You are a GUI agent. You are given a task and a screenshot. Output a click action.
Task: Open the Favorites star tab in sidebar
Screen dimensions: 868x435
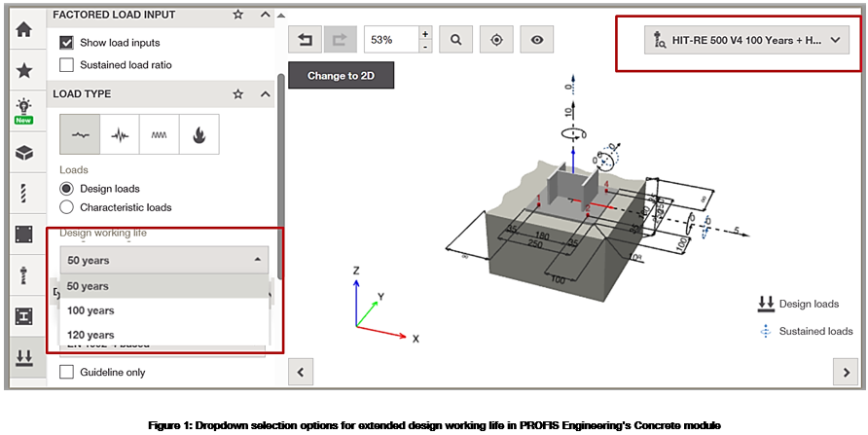coord(23,70)
